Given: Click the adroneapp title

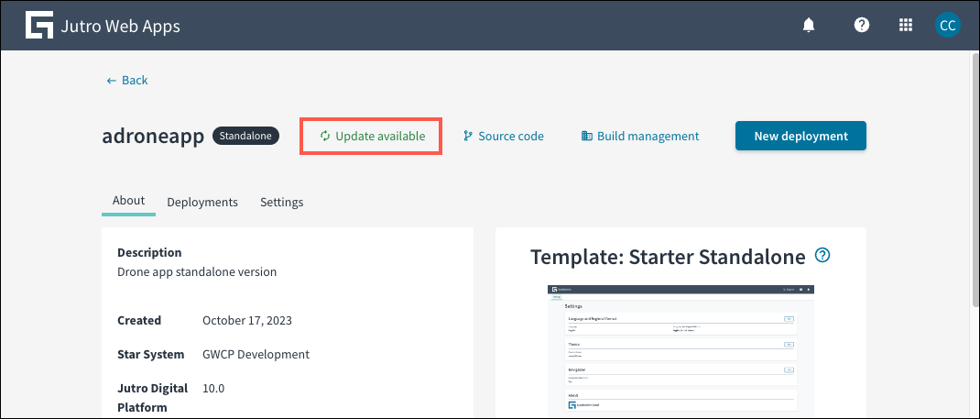Looking at the screenshot, I should (x=153, y=137).
